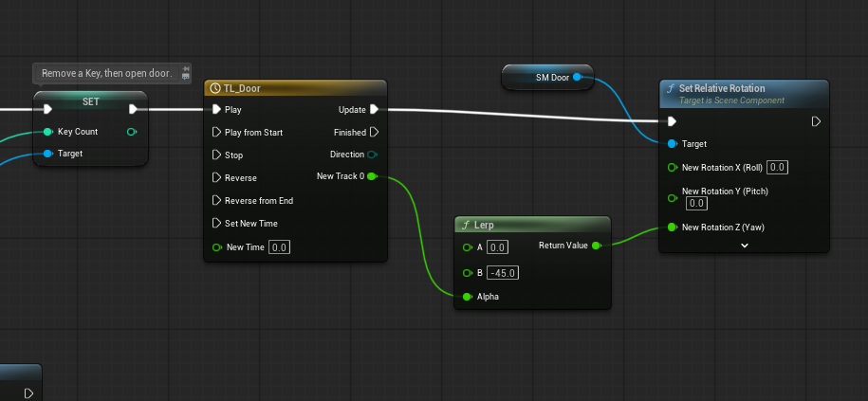Click the New Time value field
This screenshot has height=401, width=868.
279,247
